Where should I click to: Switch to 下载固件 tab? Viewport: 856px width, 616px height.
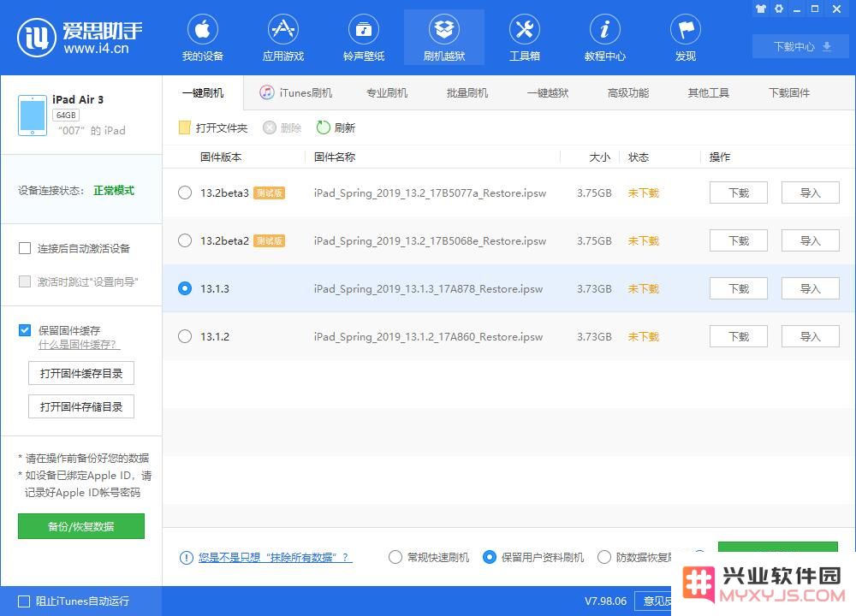click(789, 93)
